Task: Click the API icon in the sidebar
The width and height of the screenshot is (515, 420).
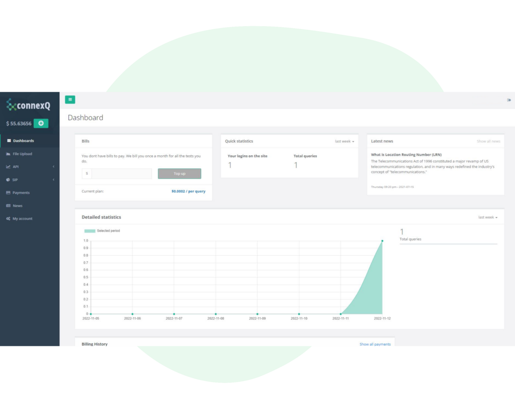Action: 9,166
